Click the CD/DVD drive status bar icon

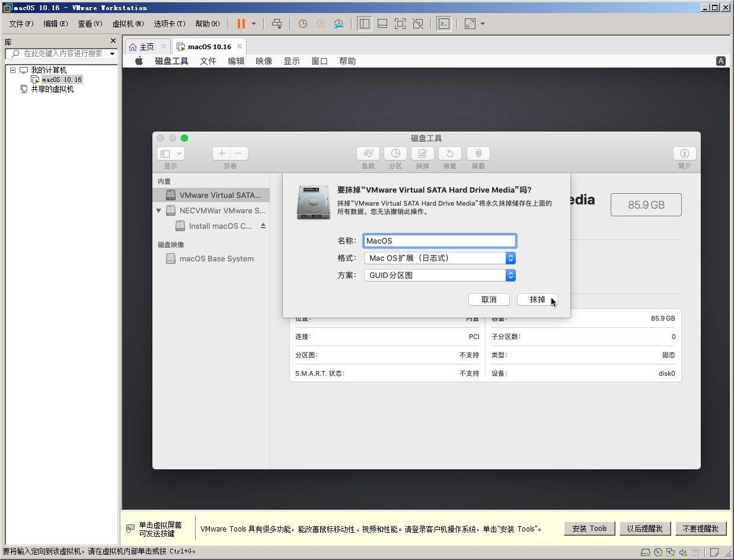(659, 553)
